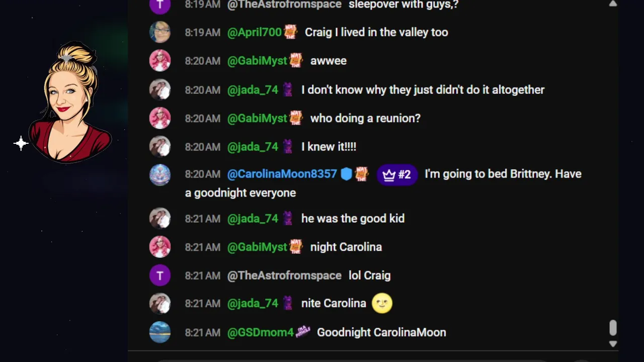Click the scrollbar up arrow in chat

[x=613, y=4]
